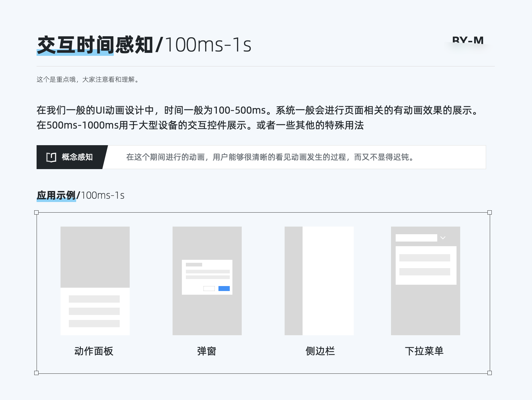Click the top-left selection handle of the frame
Screen dimensions: 532x400
click(x=37, y=213)
